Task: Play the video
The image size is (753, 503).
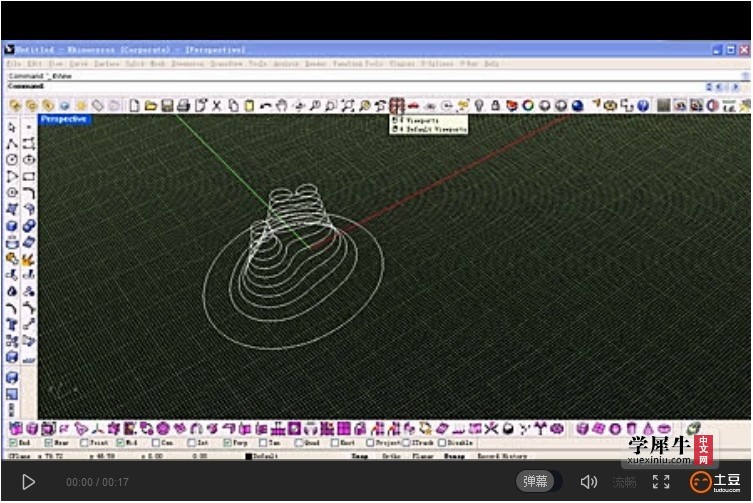Action: click(29, 482)
